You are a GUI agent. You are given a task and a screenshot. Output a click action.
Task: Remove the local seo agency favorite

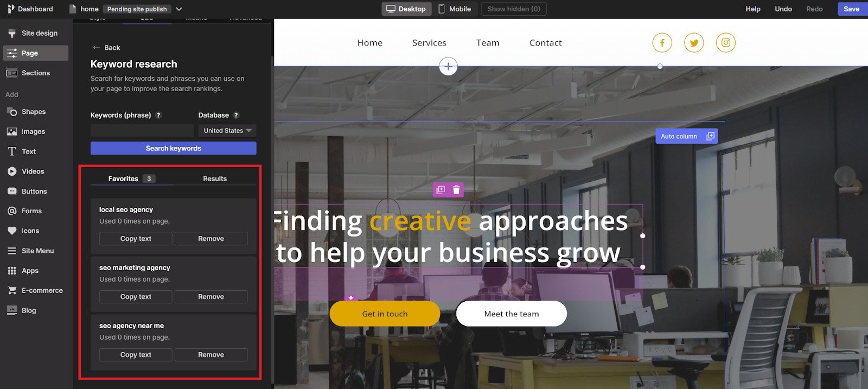(x=211, y=239)
